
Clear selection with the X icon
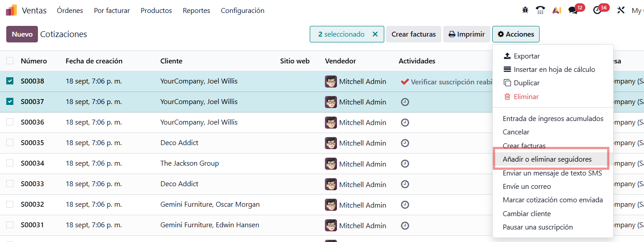pos(375,34)
